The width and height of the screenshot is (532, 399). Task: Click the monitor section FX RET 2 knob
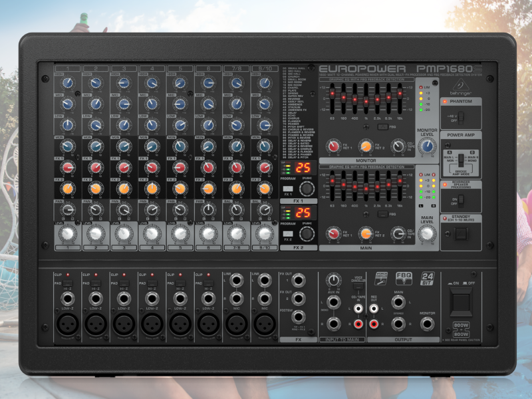(x=366, y=146)
